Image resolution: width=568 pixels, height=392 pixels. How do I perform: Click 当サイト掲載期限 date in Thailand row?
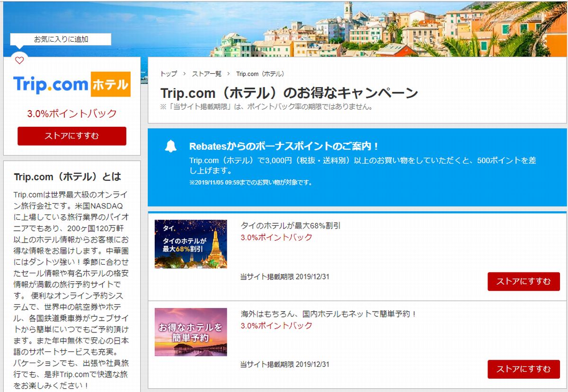coord(285,277)
